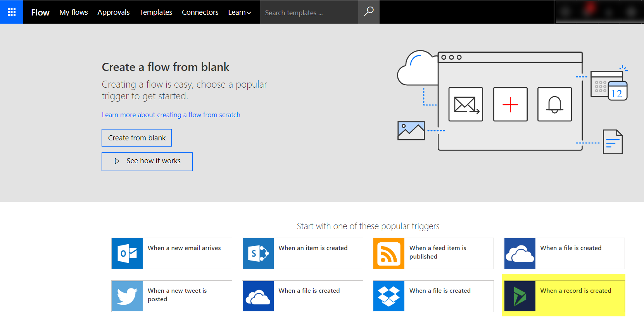Play the See how it works video
The image size is (644, 328).
147,161
